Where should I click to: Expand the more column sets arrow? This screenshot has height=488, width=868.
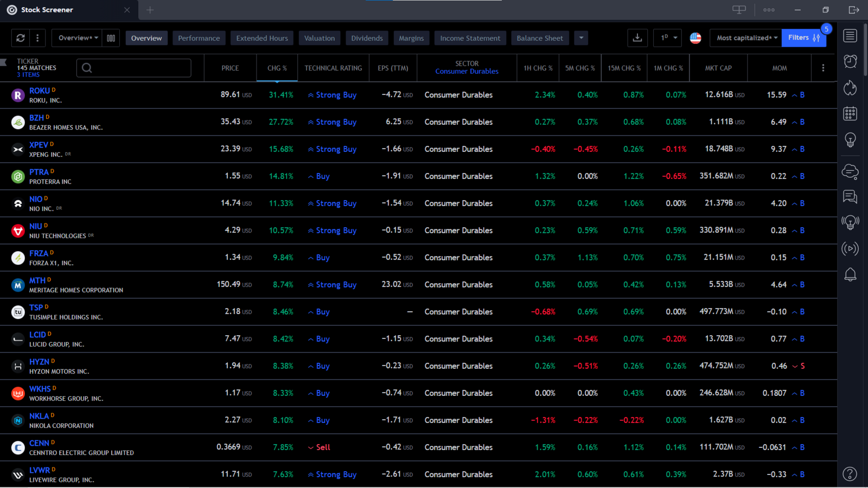581,38
